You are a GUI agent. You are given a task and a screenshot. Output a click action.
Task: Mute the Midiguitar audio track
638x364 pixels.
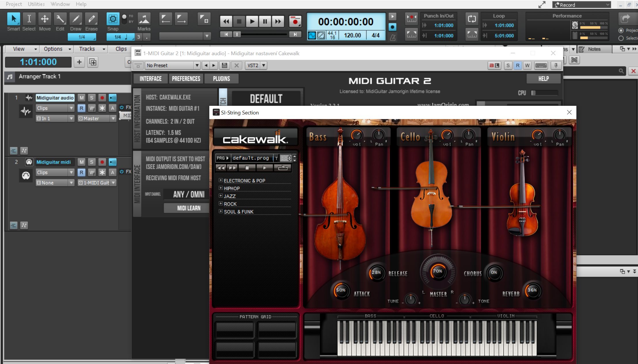click(82, 98)
